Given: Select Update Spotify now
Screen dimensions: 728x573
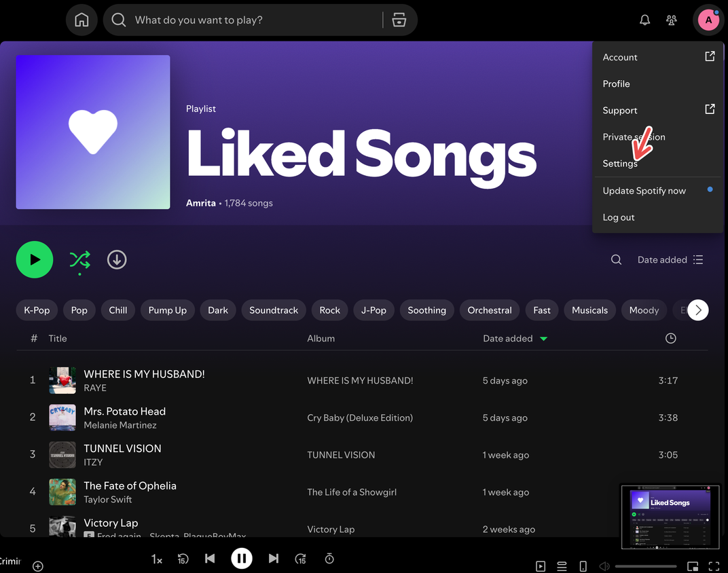Looking at the screenshot, I should [x=657, y=191].
